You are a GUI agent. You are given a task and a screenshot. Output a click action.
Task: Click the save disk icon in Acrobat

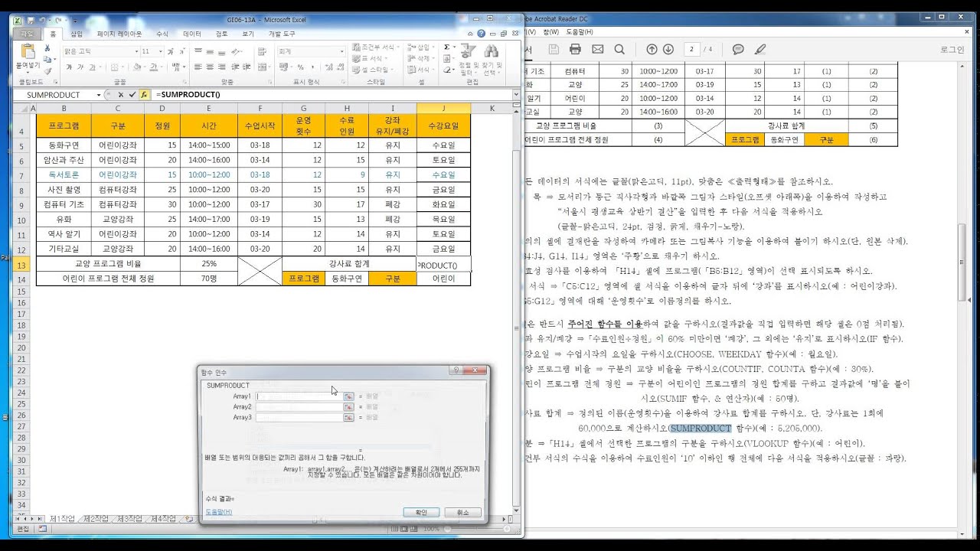point(554,49)
